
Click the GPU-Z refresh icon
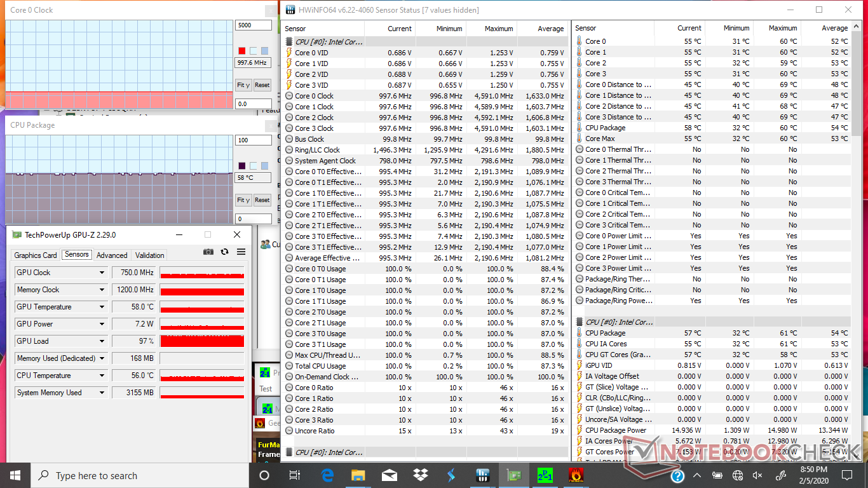click(224, 252)
